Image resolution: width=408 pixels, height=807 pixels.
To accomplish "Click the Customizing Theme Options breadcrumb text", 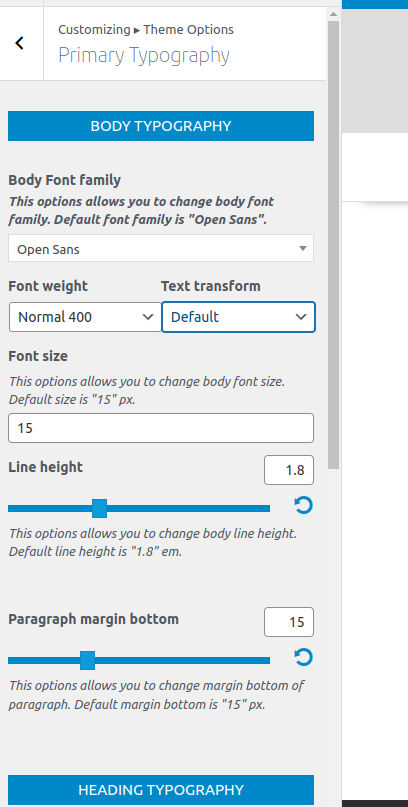I will [x=146, y=30].
